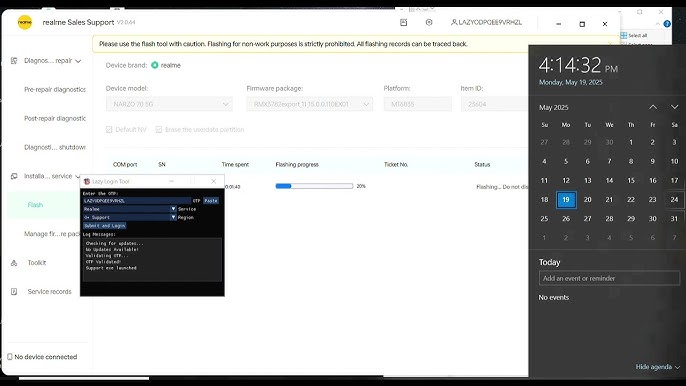The image size is (686, 386).
Task: Toggle Erase the userdata partition checkbox
Action: pos(159,130)
